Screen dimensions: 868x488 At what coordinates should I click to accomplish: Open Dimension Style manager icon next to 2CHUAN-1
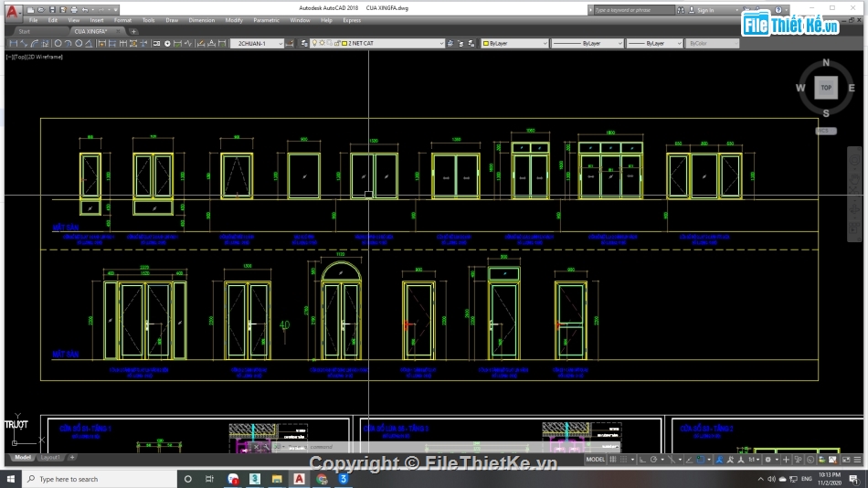pos(290,43)
